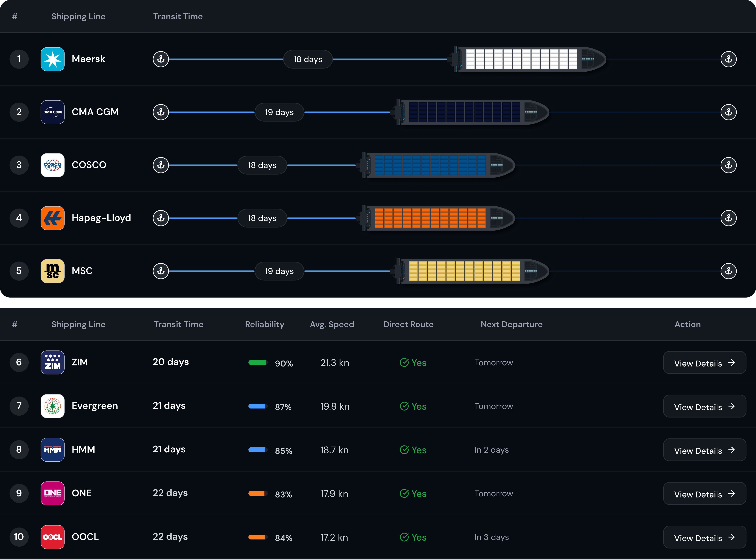Open View Details for HMM
This screenshot has width=756, height=559.
click(705, 450)
